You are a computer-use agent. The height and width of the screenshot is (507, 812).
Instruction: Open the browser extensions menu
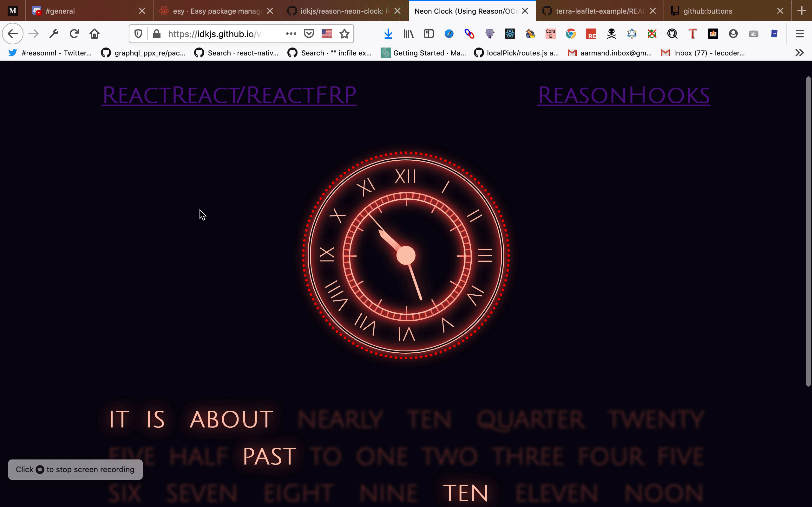[x=800, y=53]
